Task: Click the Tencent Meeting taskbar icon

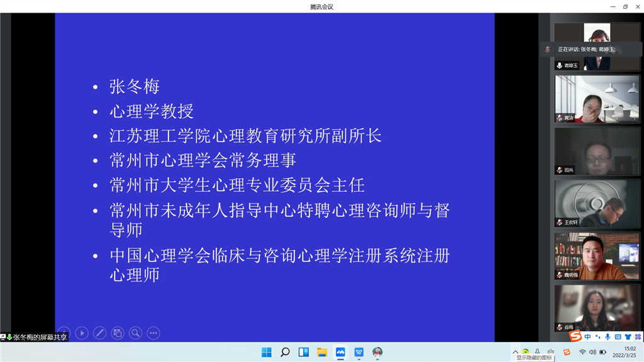Action: pos(340,352)
